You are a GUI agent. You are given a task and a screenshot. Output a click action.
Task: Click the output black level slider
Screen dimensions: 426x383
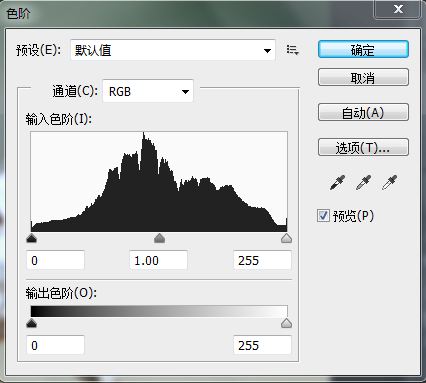click(31, 323)
